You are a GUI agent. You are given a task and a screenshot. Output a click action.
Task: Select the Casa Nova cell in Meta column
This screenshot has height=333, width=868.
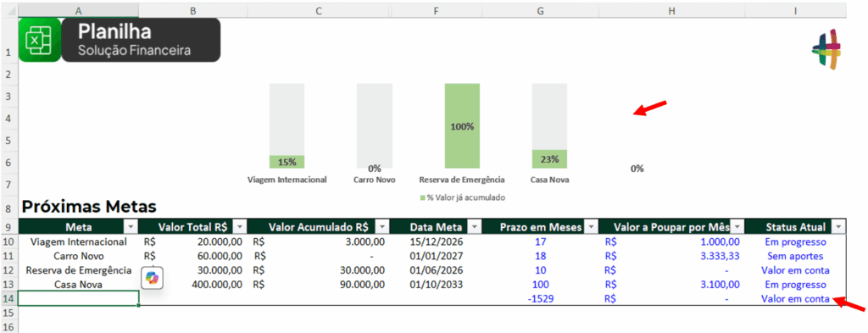click(x=78, y=285)
